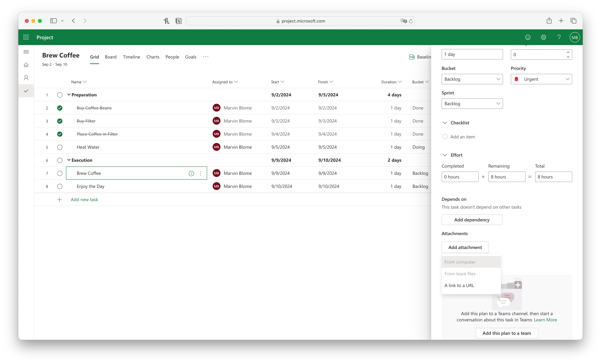Click the Add dependency button
Screen dimensions: 601x364
click(472, 220)
